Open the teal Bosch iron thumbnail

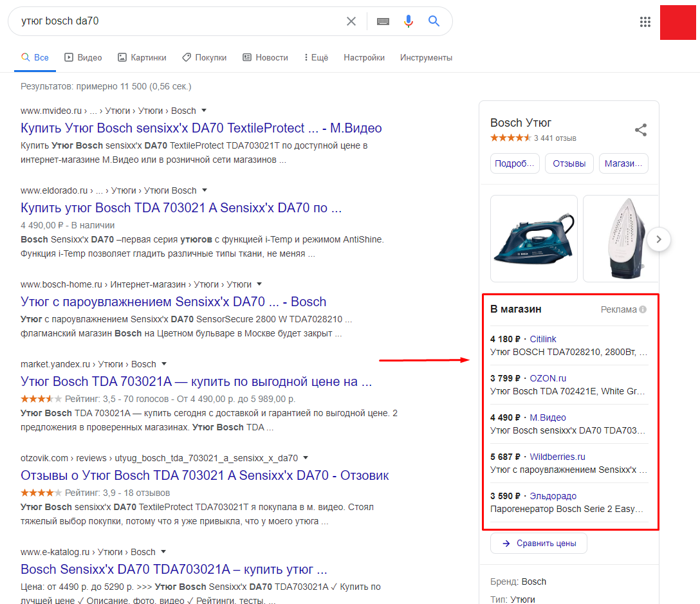[x=533, y=239]
